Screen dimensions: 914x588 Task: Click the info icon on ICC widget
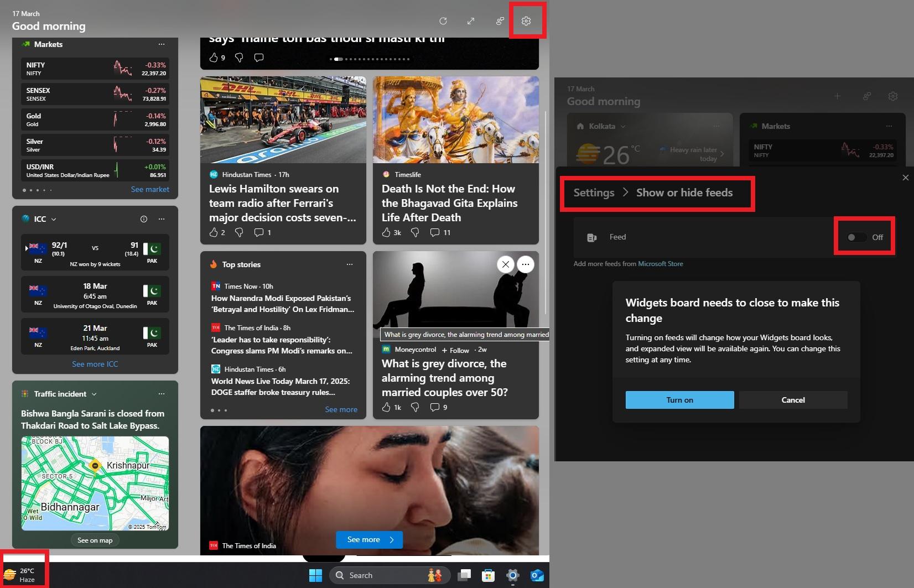pos(144,219)
